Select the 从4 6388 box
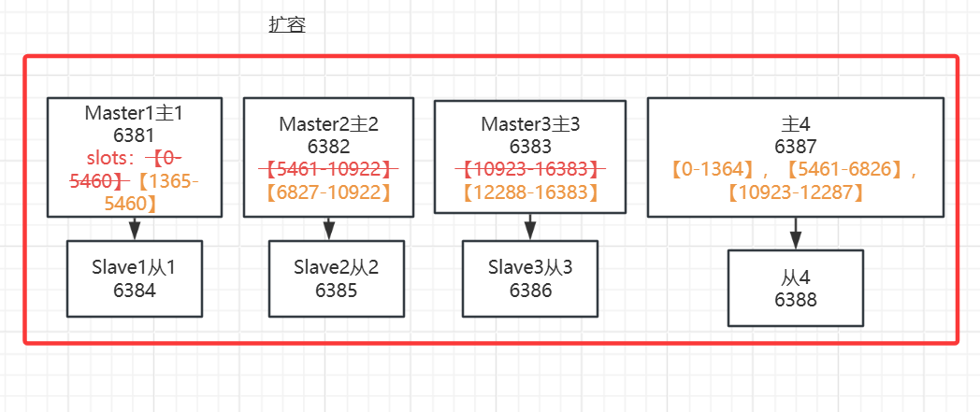The image size is (980, 412). (x=795, y=288)
